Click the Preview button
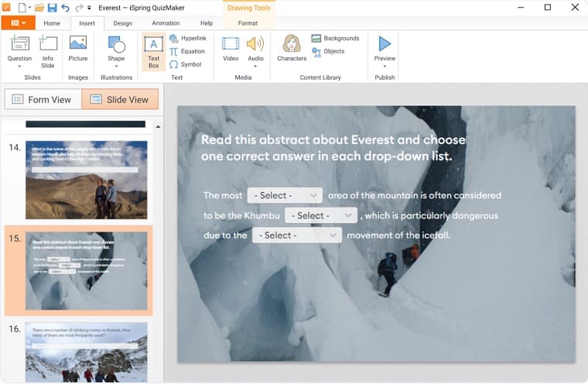 (385, 51)
